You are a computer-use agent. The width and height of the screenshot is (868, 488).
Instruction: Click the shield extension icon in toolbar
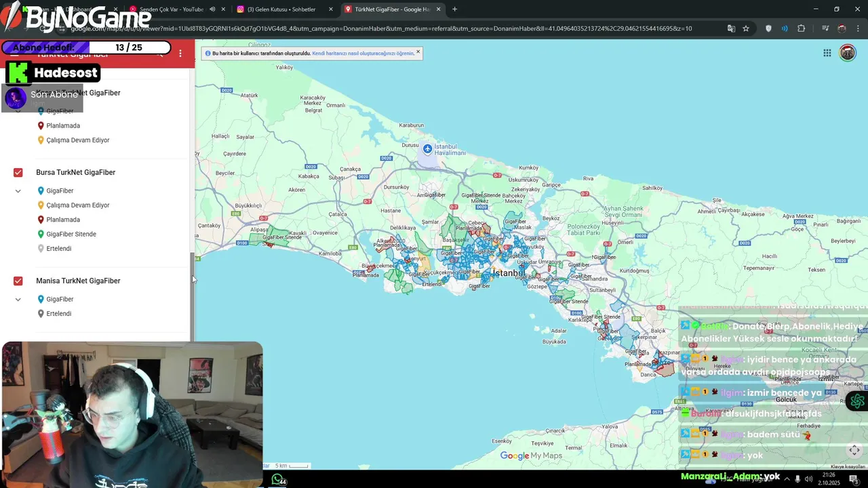[768, 28]
